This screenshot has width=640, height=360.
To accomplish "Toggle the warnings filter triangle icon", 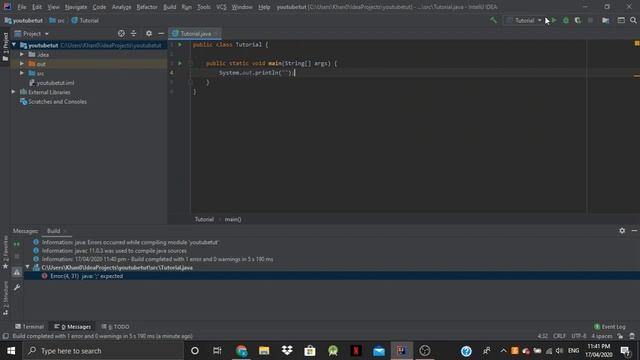I will click(17, 272).
